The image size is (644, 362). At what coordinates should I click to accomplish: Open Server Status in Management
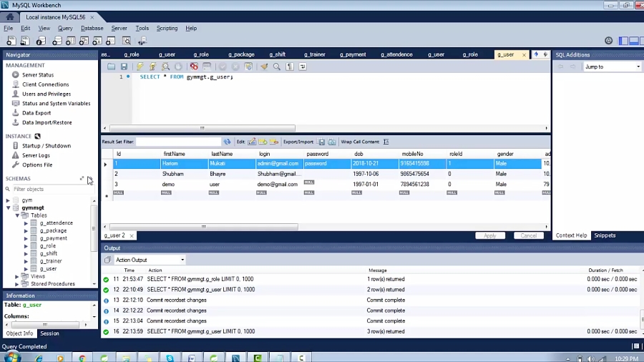tap(38, 74)
